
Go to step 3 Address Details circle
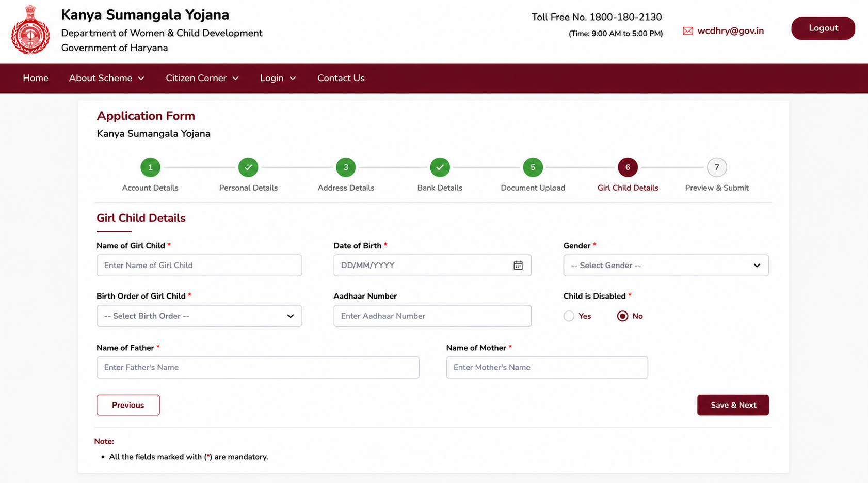pos(346,167)
